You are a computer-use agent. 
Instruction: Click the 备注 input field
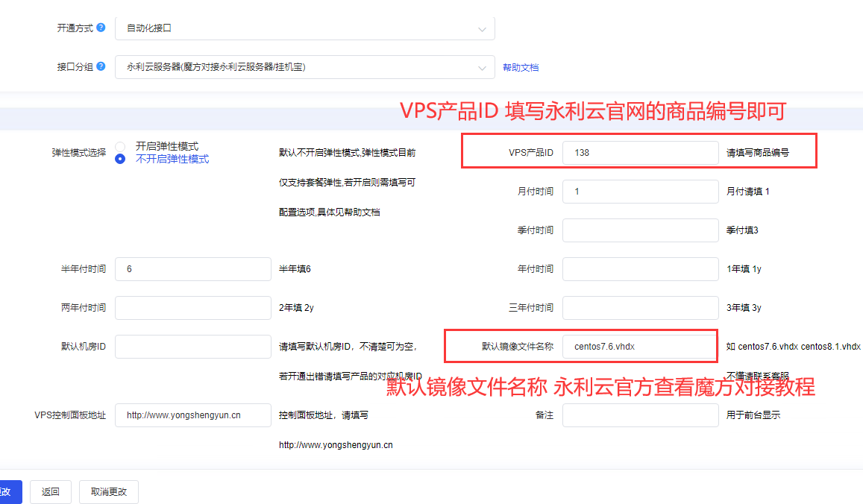[640, 415]
